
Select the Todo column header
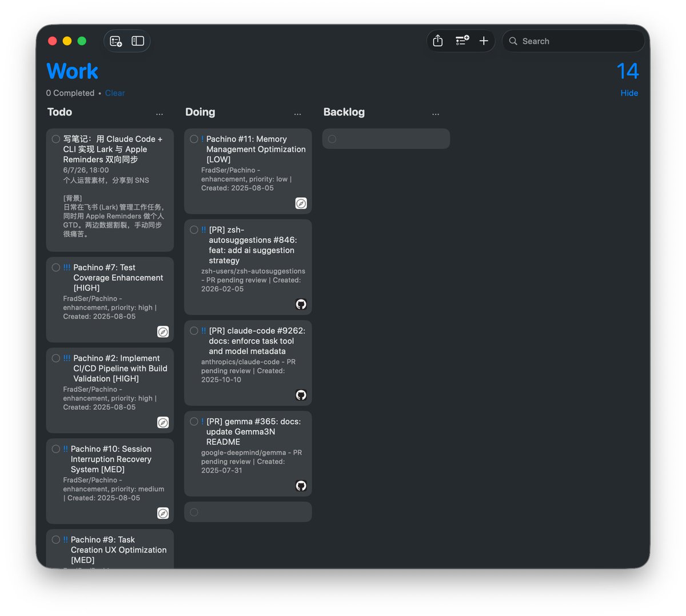60,112
